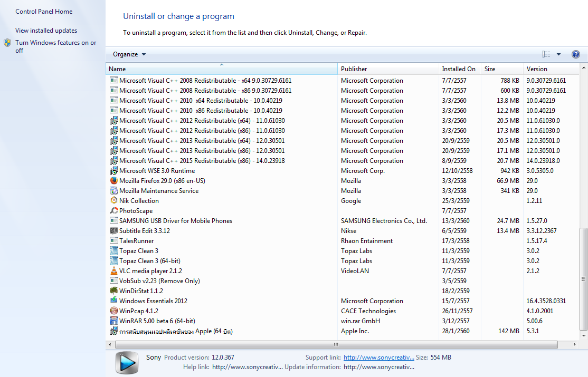Open the Sony support link URL
Image resolution: width=588 pixels, height=377 pixels.
tap(379, 357)
